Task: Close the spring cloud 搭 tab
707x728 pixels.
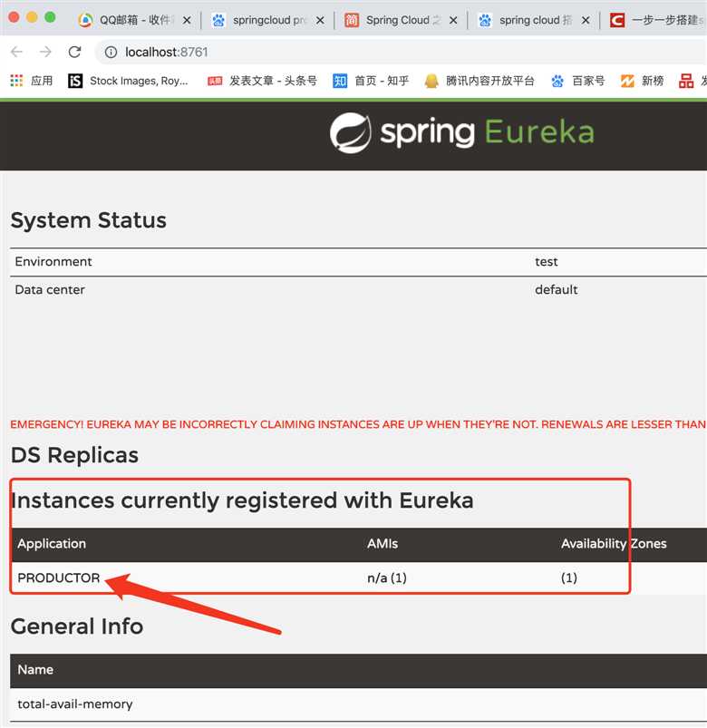Action: coord(586,20)
